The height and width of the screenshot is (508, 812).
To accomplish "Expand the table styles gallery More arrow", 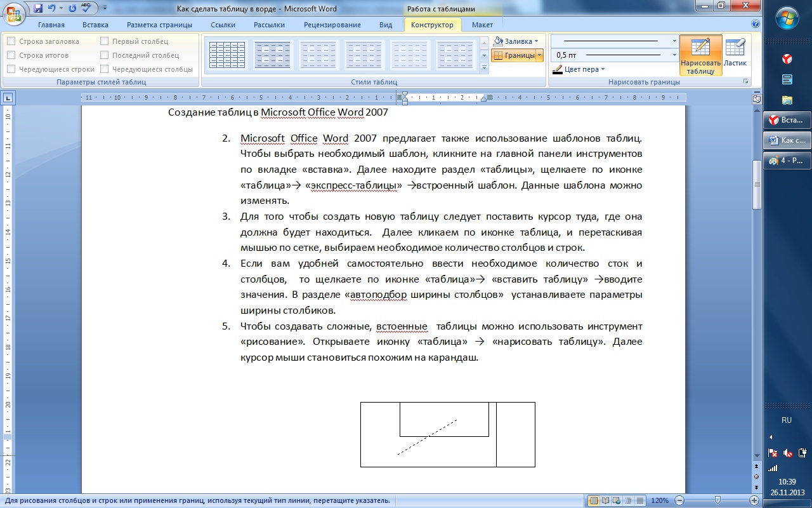I will (484, 68).
